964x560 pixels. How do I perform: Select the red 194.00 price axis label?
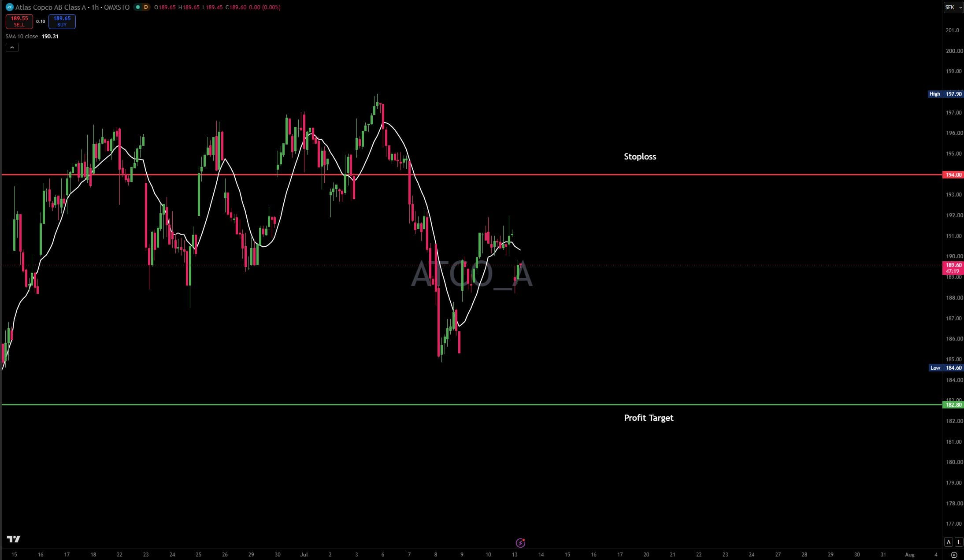(x=953, y=175)
